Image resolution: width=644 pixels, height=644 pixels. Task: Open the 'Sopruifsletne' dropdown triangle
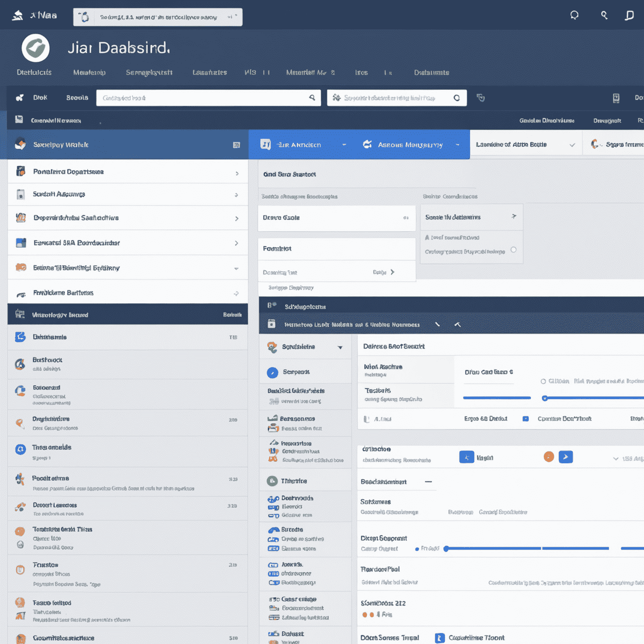(340, 348)
